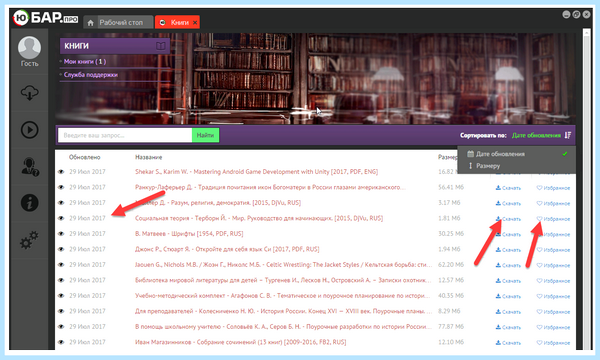This screenshot has height=360, width=600.
Task: Open the support operator icon in sidebar
Action: click(x=29, y=167)
